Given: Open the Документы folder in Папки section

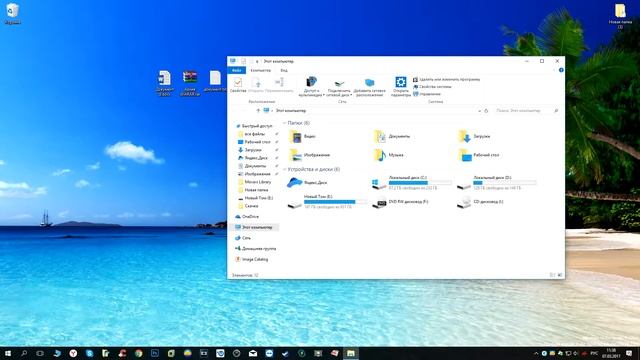Looking at the screenshot, I should point(392,136).
